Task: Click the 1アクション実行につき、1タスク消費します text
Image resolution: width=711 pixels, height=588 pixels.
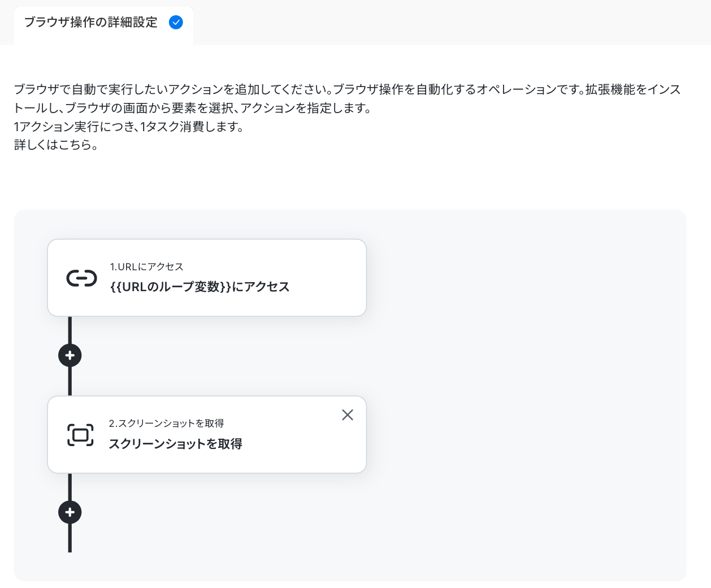Action: coord(129,127)
